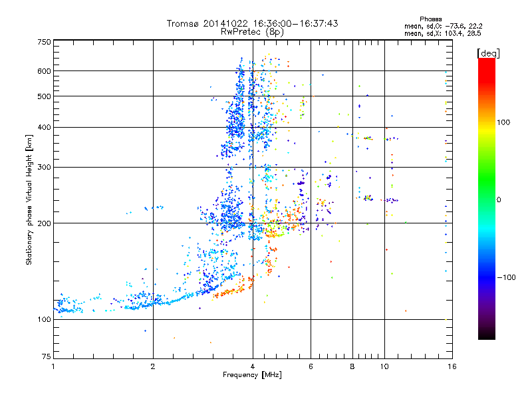
Task: Click the 'mean, sd,O: -73.6, 22.2' line
Action: point(443,26)
